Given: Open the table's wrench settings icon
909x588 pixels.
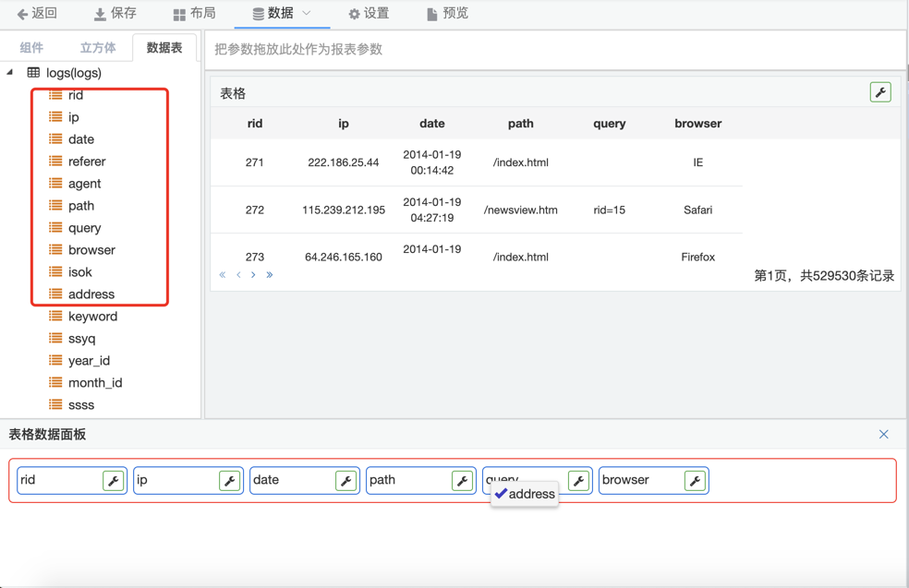Looking at the screenshot, I should pos(880,92).
